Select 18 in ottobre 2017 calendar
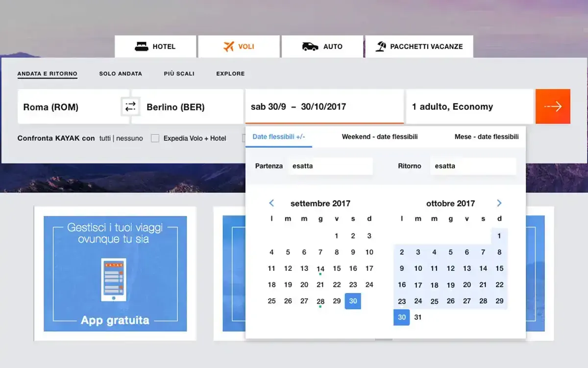This screenshot has height=368, width=588. coord(434,285)
